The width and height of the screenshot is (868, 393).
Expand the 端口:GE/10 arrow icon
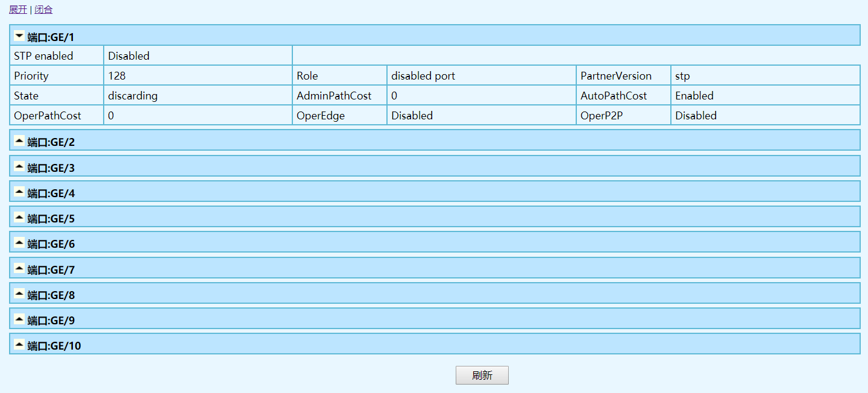point(19,344)
